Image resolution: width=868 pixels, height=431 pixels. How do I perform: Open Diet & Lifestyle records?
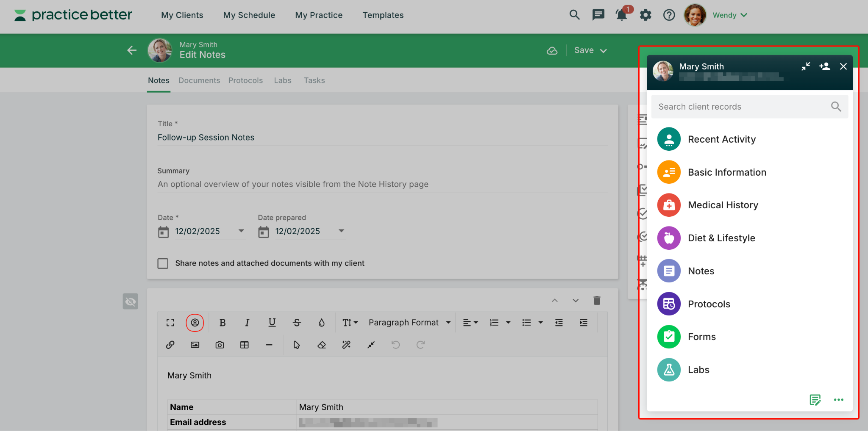pos(721,238)
